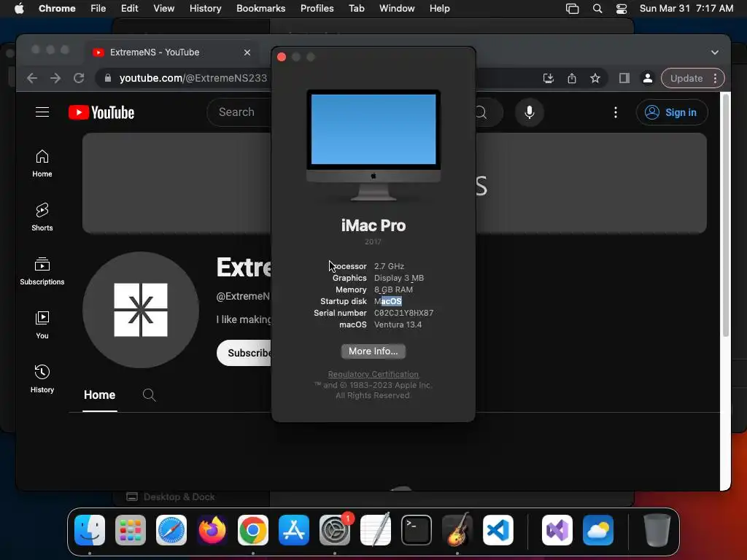Viewport: 747px width, 560px height.
Task: Open the History menu in menu bar
Action: [x=205, y=9]
